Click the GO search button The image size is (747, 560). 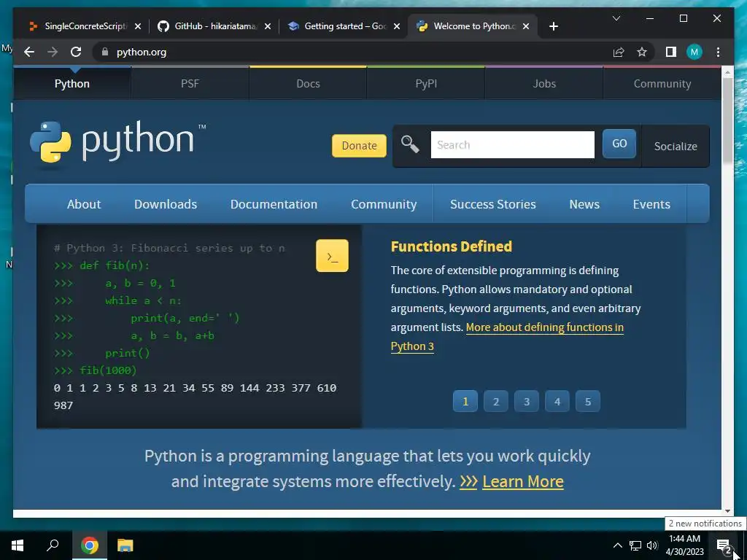click(619, 144)
